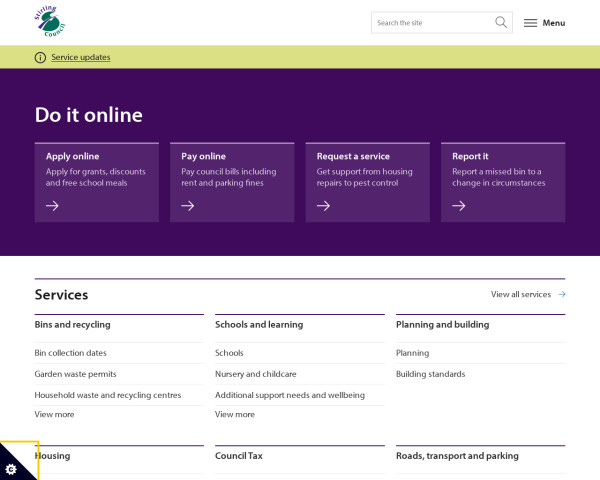600x480 pixels.
Task: Click the arrow under Report it
Action: click(x=459, y=206)
